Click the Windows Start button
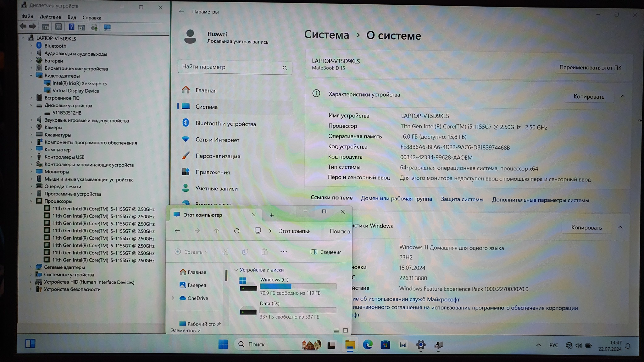 (223, 344)
